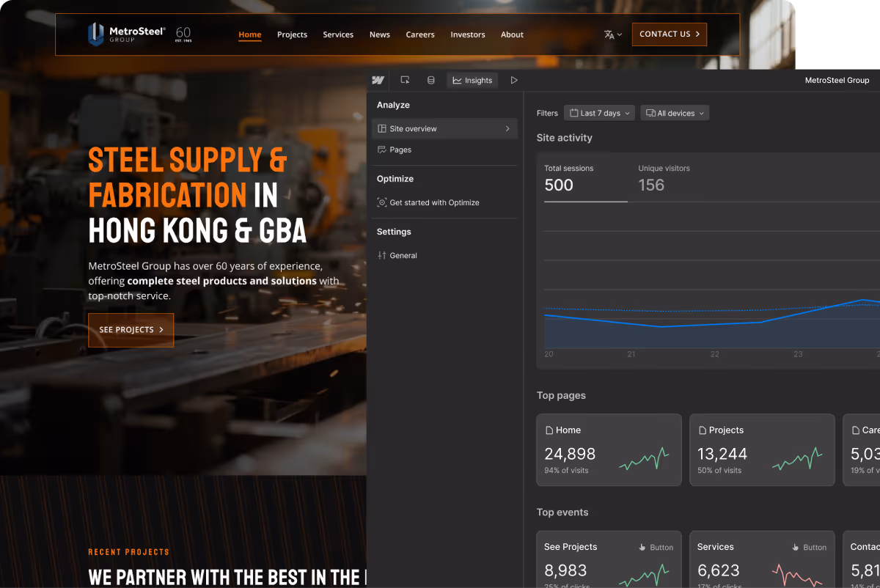Screen dimensions: 880x588
Task: Click the Projects page document icon
Action: point(703,430)
